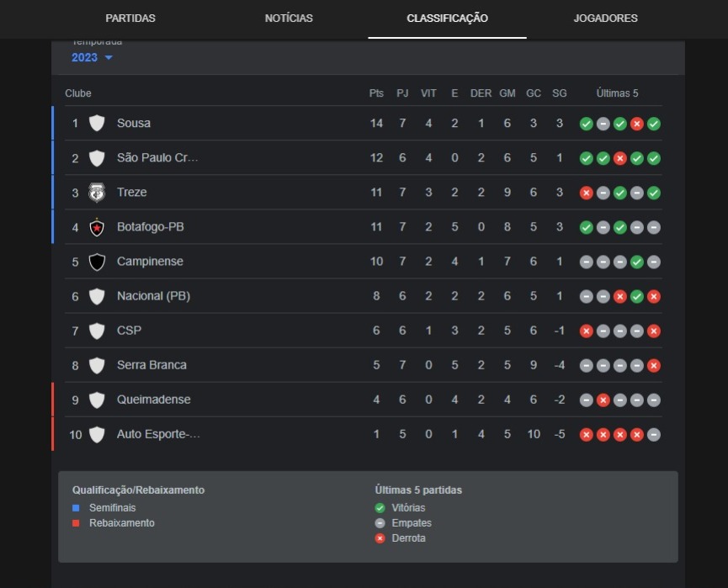Open the 2023 season dropdown

(x=92, y=57)
